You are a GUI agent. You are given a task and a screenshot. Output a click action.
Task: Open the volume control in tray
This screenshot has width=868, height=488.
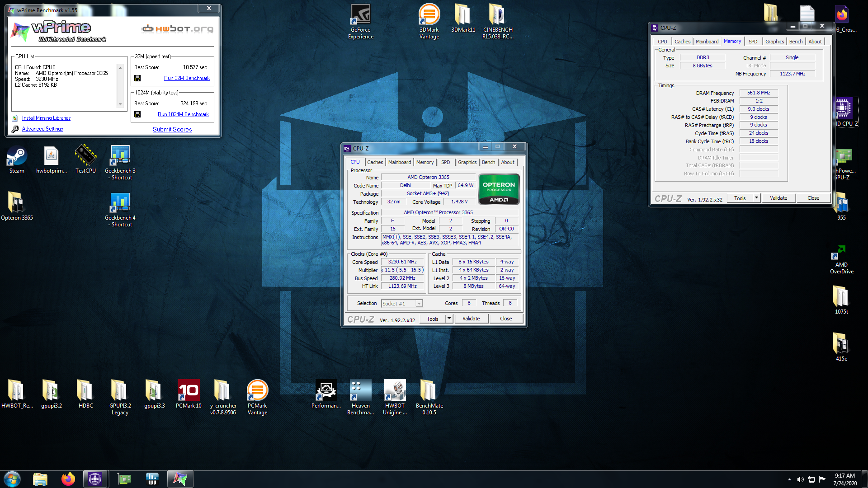click(800, 479)
